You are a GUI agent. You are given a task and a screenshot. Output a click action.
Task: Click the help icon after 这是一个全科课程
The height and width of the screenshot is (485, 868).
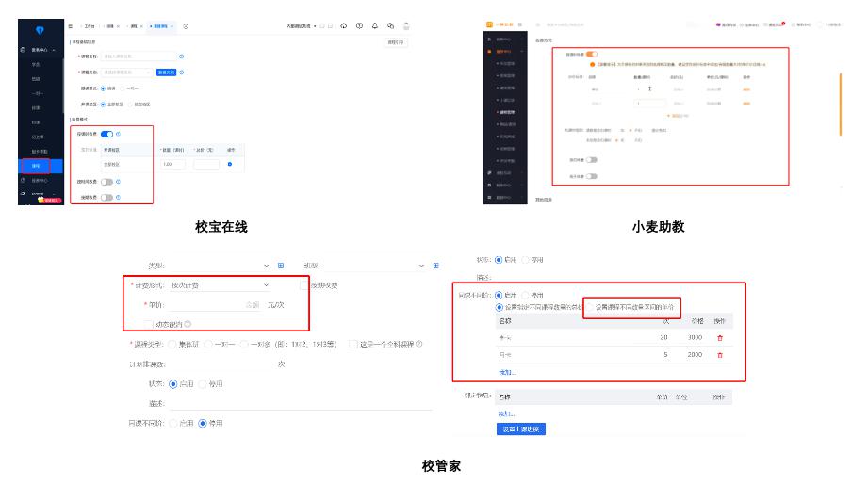click(x=419, y=344)
